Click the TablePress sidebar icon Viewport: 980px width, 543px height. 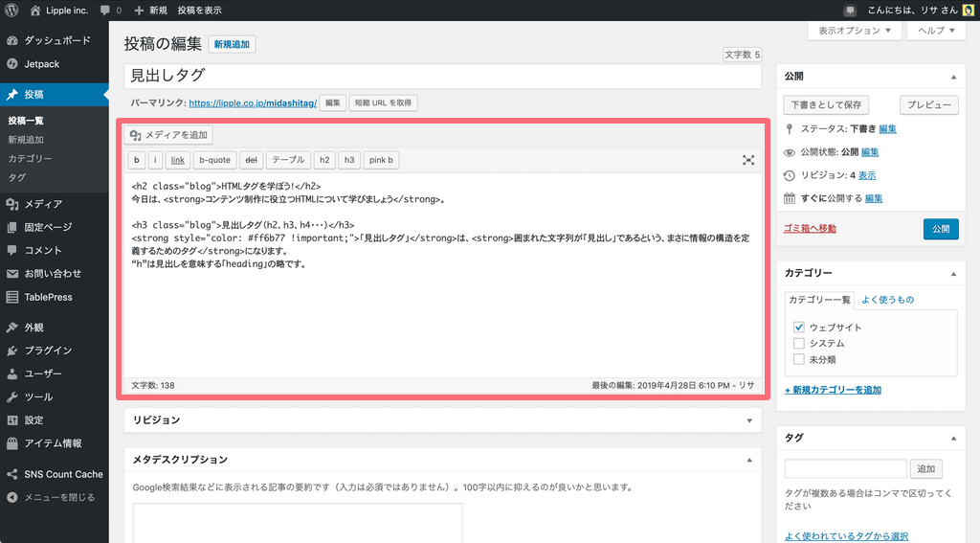pyautogui.click(x=11, y=297)
